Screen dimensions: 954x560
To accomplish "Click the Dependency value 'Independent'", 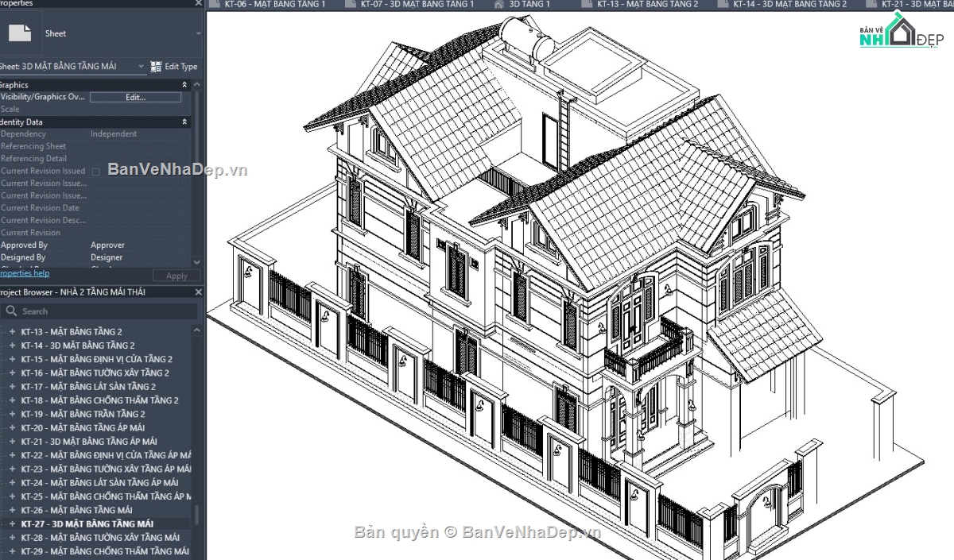I will point(114,134).
